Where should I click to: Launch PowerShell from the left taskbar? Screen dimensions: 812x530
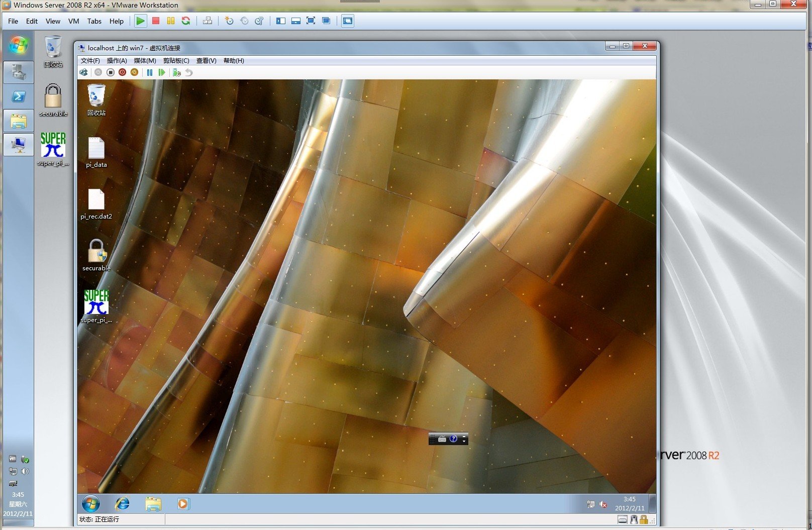(19, 96)
